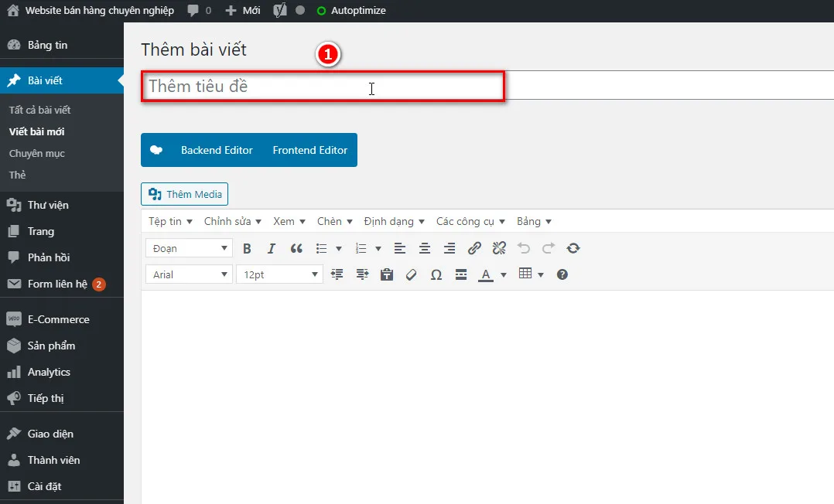Align text right

449,248
